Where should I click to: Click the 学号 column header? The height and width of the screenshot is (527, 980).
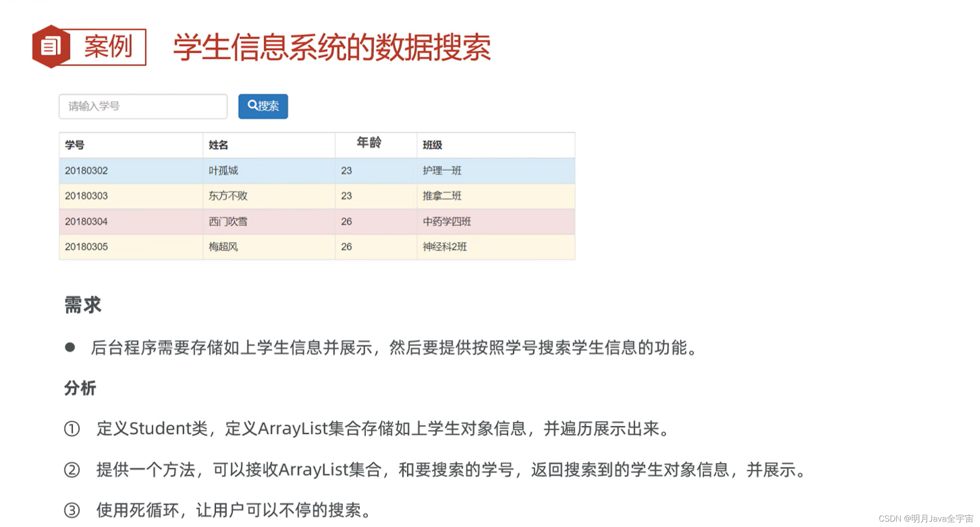click(75, 145)
